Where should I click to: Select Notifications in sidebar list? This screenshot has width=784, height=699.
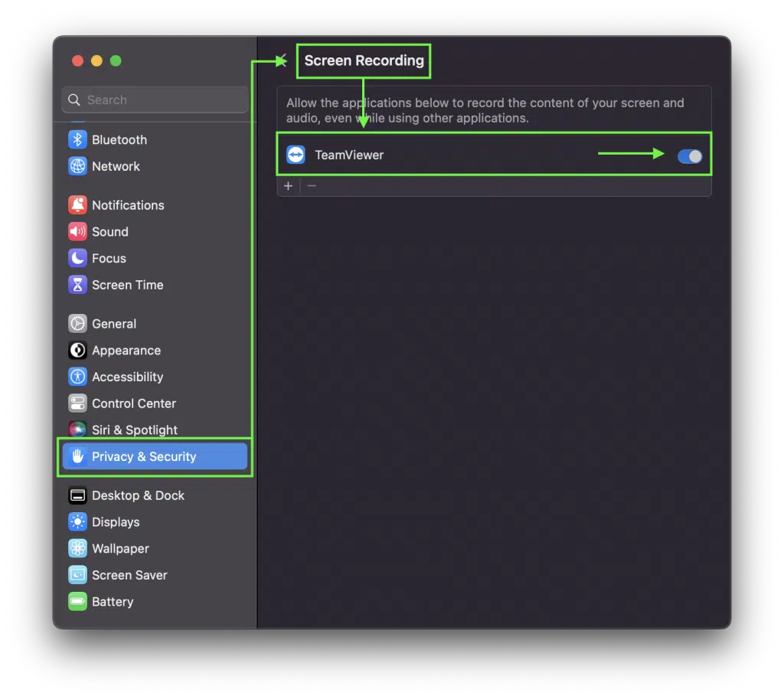click(x=128, y=205)
